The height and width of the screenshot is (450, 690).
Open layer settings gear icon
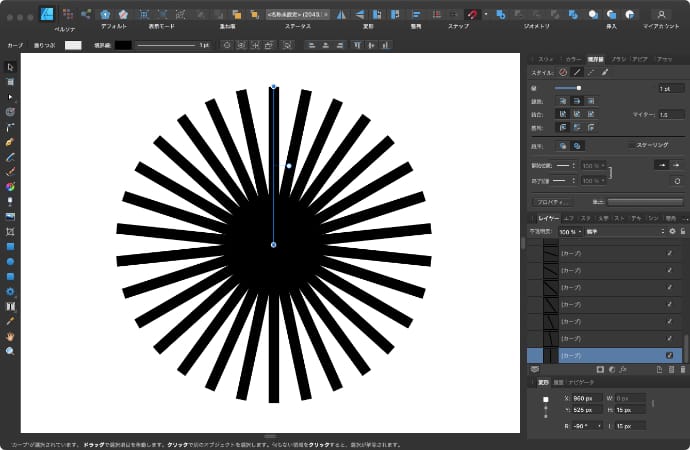[672, 231]
